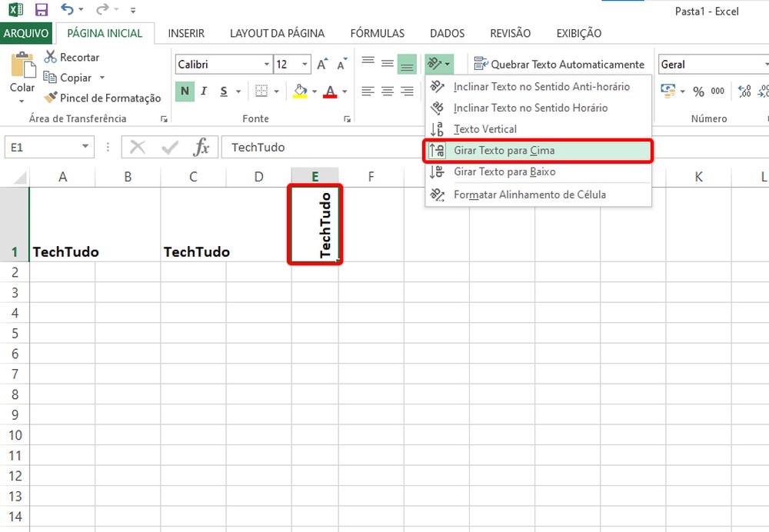Apply Bold using the N icon

185,91
